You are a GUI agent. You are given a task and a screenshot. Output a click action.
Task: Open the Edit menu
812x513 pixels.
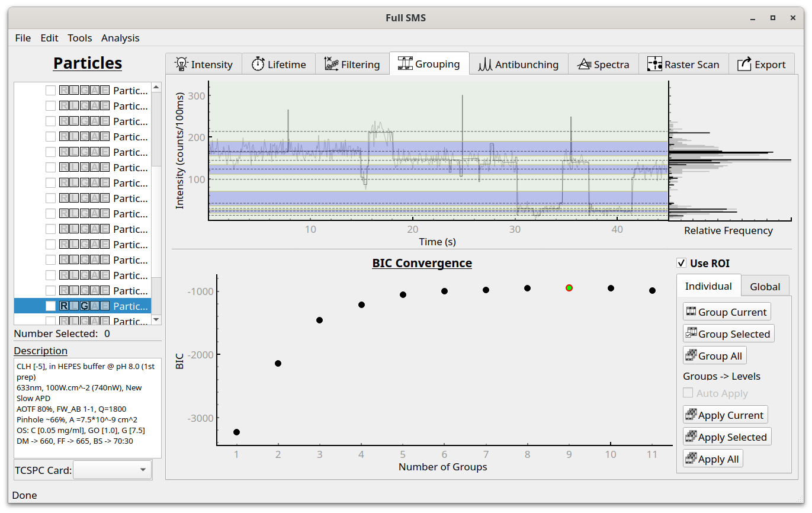(x=49, y=38)
